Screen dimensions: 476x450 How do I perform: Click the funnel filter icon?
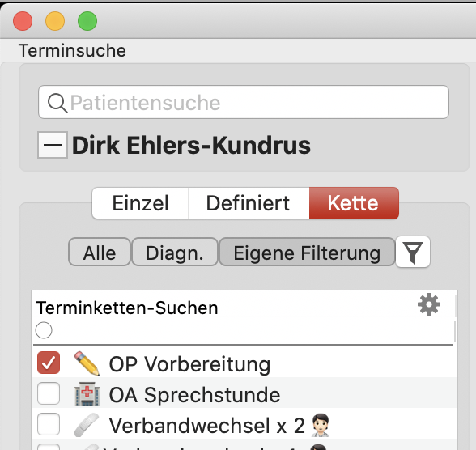point(413,253)
